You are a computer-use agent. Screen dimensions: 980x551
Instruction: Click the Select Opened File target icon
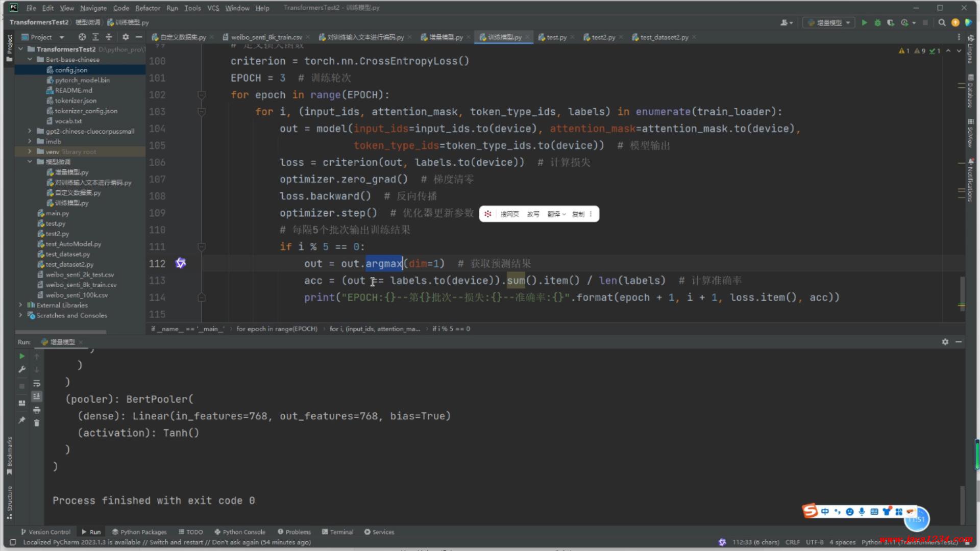(x=82, y=37)
